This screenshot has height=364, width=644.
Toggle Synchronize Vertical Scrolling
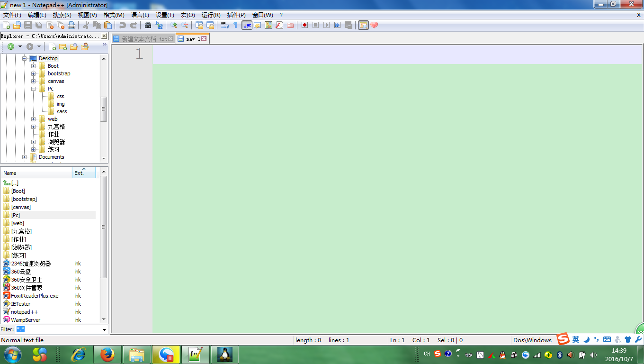(x=199, y=25)
